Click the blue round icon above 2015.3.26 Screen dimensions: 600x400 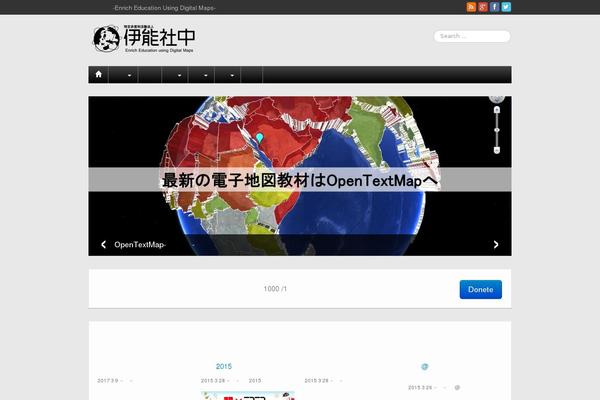pos(424,367)
